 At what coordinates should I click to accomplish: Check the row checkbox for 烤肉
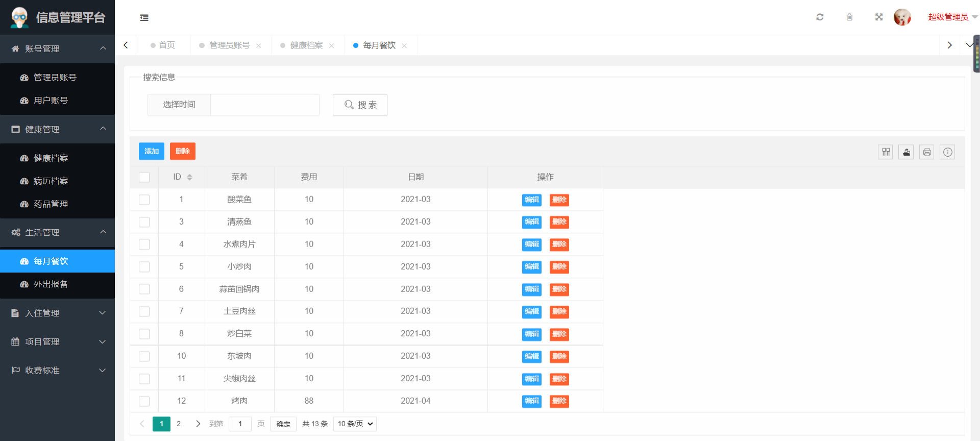coord(144,401)
